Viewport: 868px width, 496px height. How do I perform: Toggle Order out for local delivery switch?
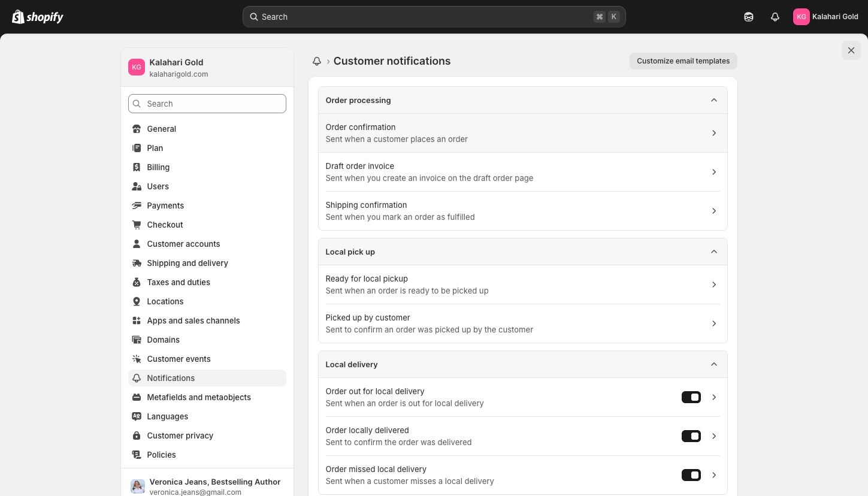pyautogui.click(x=691, y=397)
